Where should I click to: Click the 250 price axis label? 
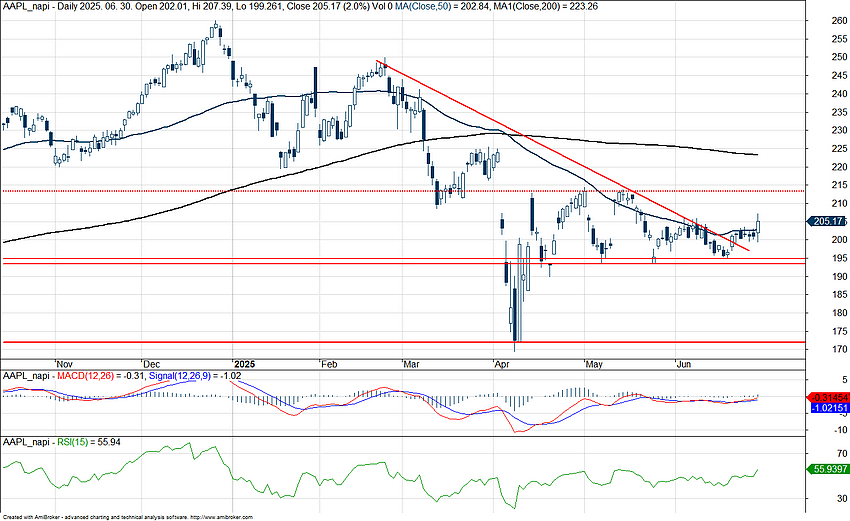tap(839, 57)
